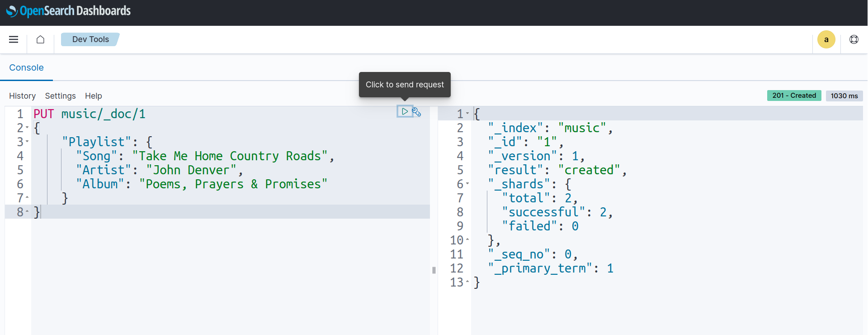Open the wrench request options icon
The height and width of the screenshot is (335, 868).
(x=417, y=112)
